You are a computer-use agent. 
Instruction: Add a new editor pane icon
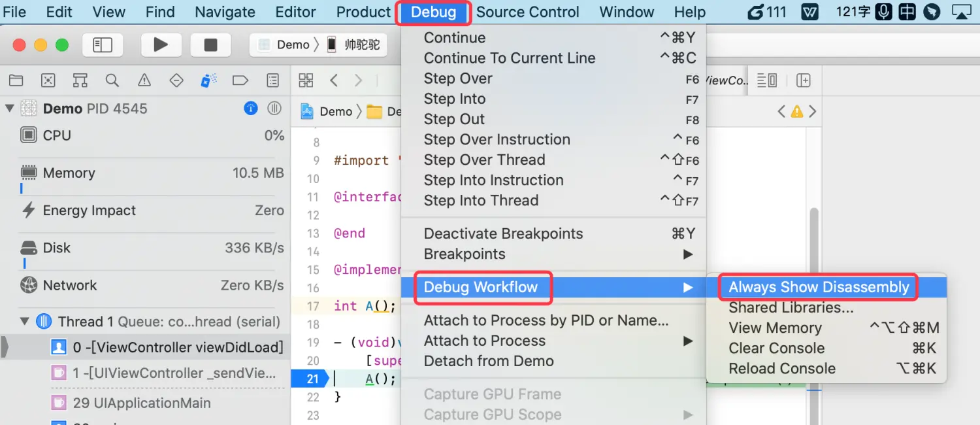(x=804, y=80)
